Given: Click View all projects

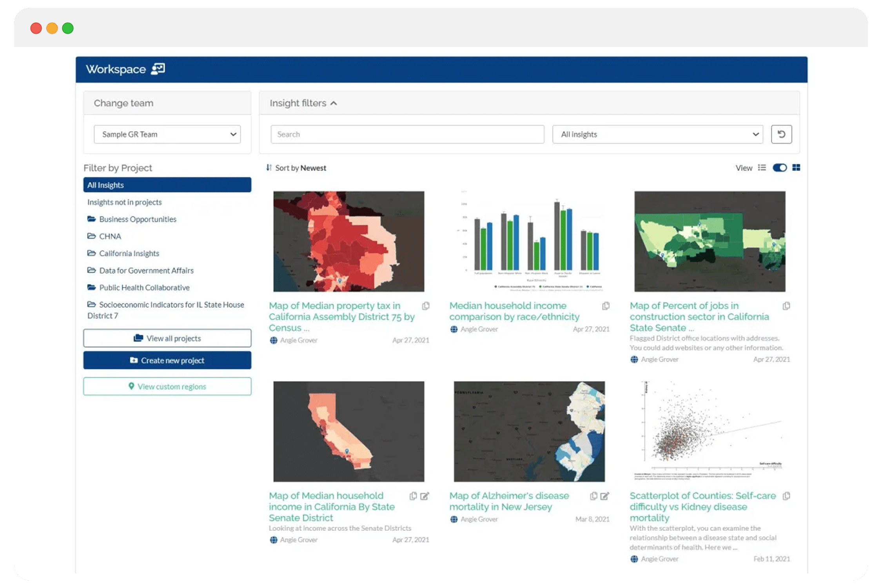Looking at the screenshot, I should [x=167, y=338].
